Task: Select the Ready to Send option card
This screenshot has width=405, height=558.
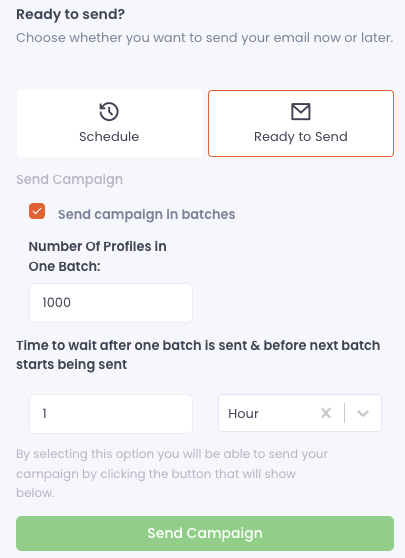Action: tap(301, 123)
